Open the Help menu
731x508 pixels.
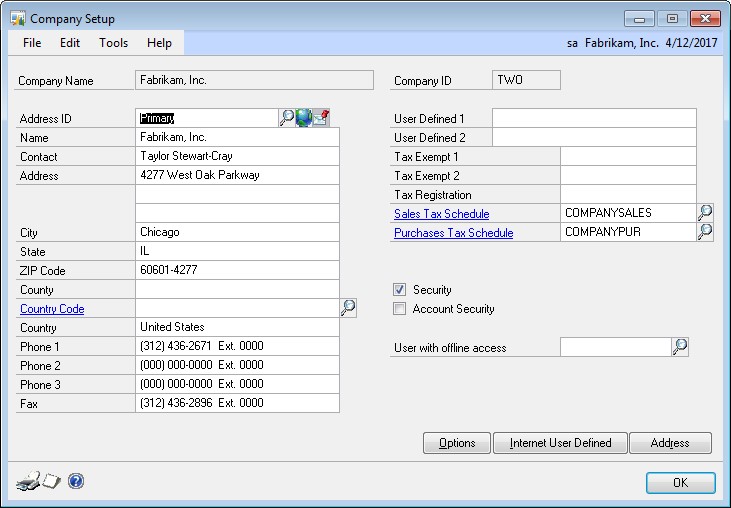pyautogui.click(x=159, y=43)
